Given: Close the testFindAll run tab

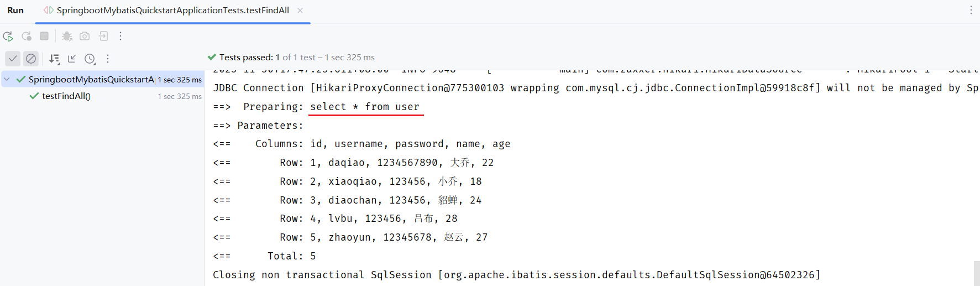Looking at the screenshot, I should pos(300,11).
